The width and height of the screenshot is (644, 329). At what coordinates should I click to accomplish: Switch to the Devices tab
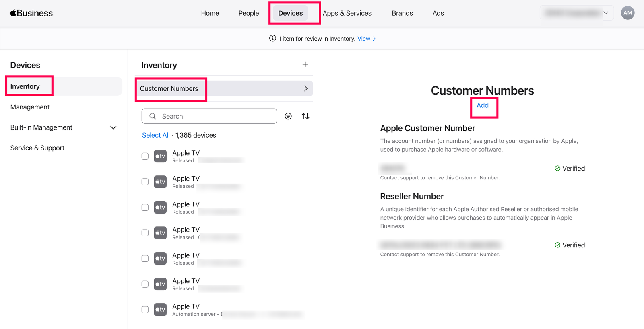(x=291, y=13)
